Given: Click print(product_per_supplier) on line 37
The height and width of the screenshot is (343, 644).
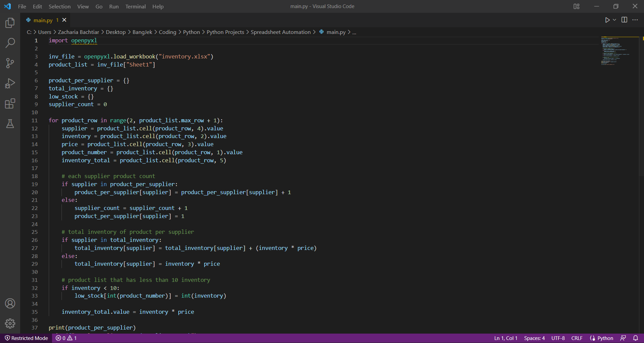Looking at the screenshot, I should pos(92,328).
